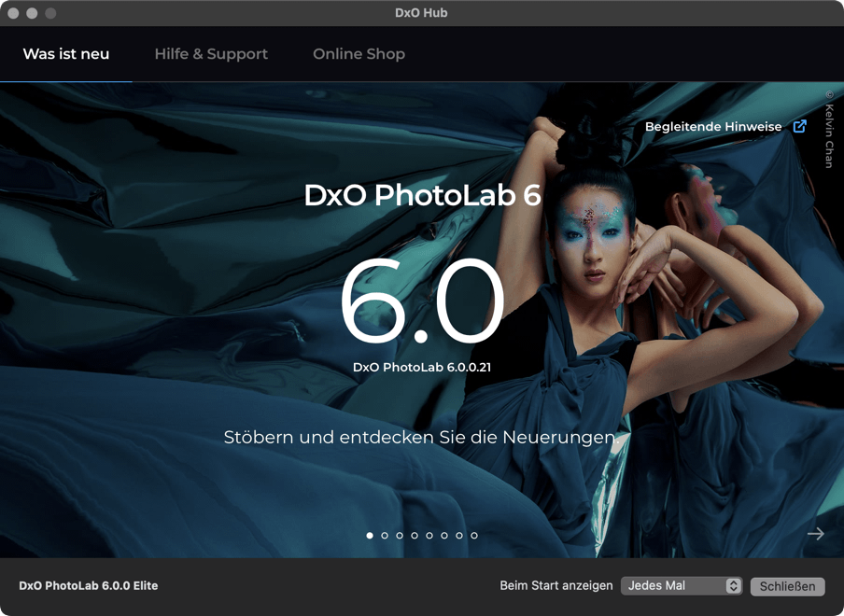Select the fourth carousel page dot
The image size is (844, 616).
point(415,536)
